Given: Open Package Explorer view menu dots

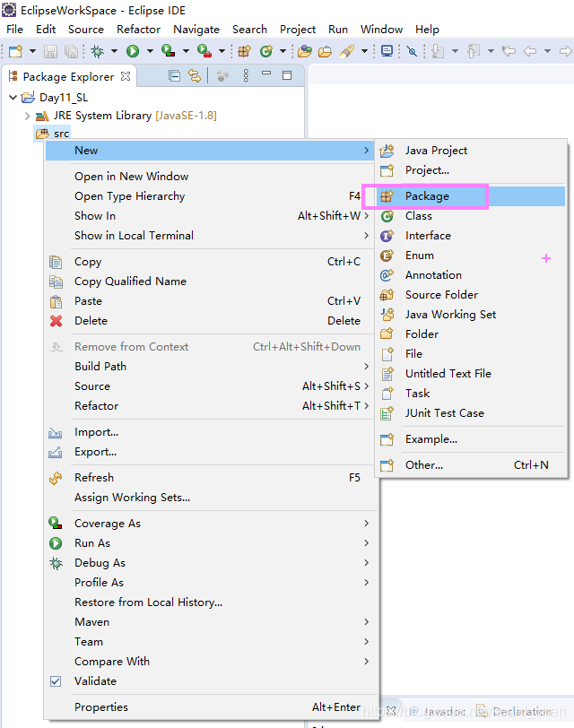Looking at the screenshot, I should tap(246, 75).
